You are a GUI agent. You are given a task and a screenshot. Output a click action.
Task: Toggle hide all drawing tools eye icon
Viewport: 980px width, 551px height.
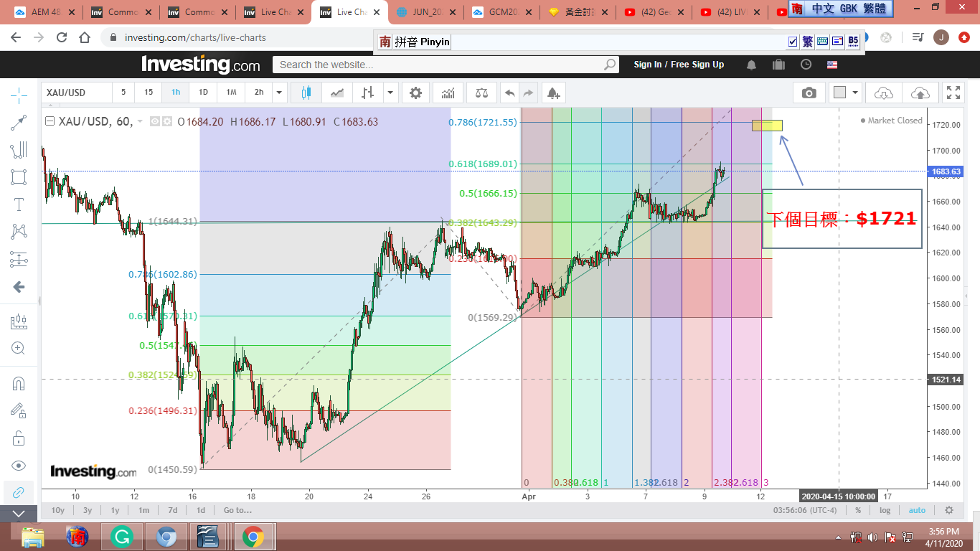pos(19,465)
